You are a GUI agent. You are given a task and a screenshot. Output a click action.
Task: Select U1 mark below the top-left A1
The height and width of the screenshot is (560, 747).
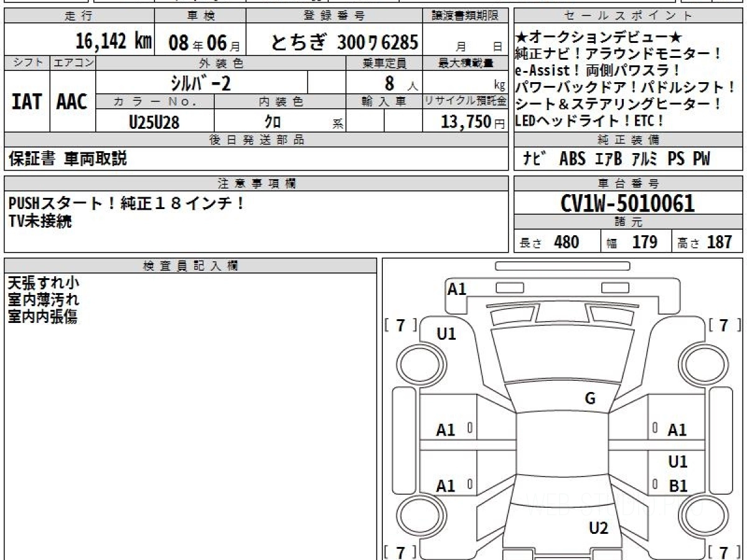pos(446,334)
